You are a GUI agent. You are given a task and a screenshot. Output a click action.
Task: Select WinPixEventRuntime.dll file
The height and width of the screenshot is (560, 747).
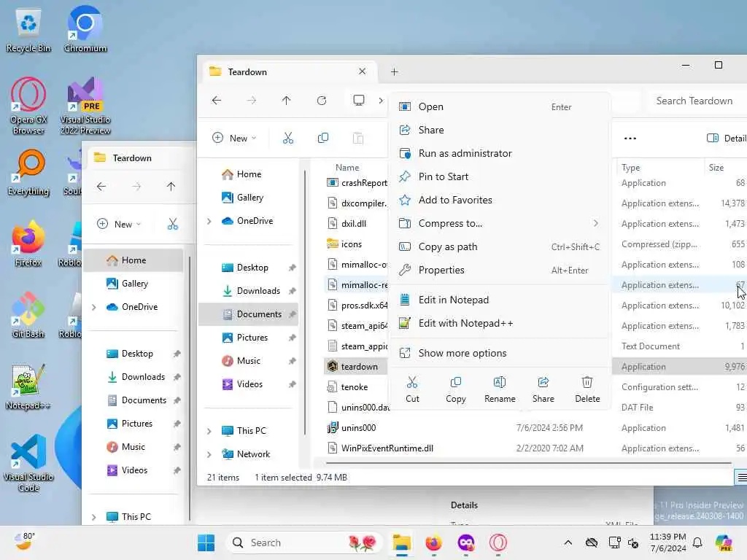387,448
